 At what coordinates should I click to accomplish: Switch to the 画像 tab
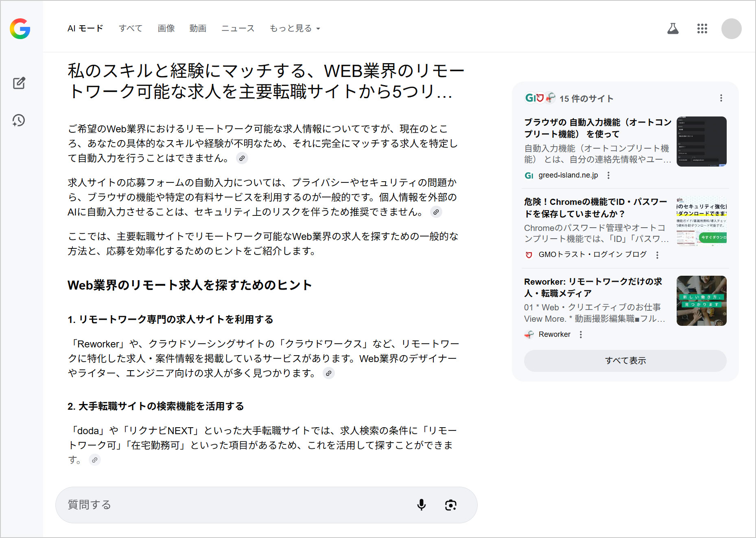166,28
